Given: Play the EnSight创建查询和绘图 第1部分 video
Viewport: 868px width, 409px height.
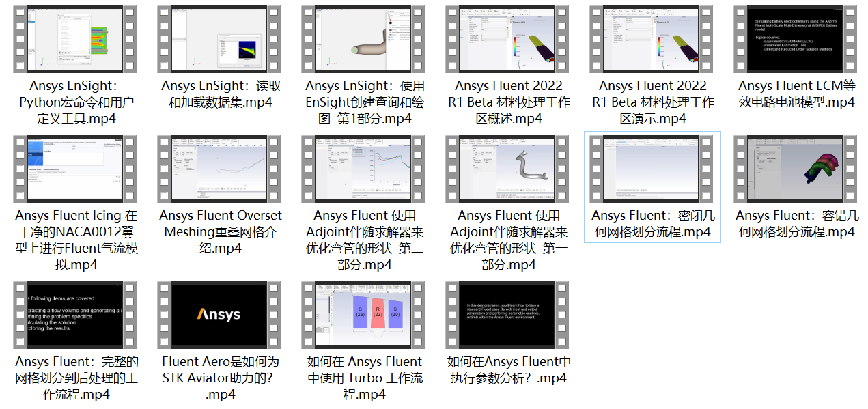Looking at the screenshot, I should (x=363, y=39).
